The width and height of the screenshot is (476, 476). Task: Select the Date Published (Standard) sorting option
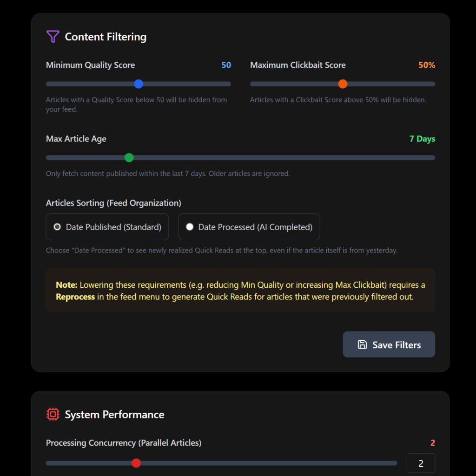(107, 227)
